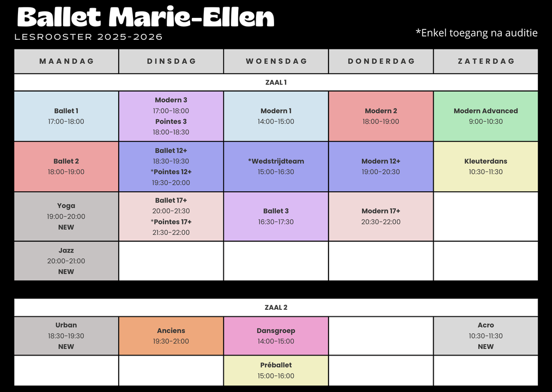
Task: Click the Zaal 2 section header
Action: pyautogui.click(x=276, y=308)
